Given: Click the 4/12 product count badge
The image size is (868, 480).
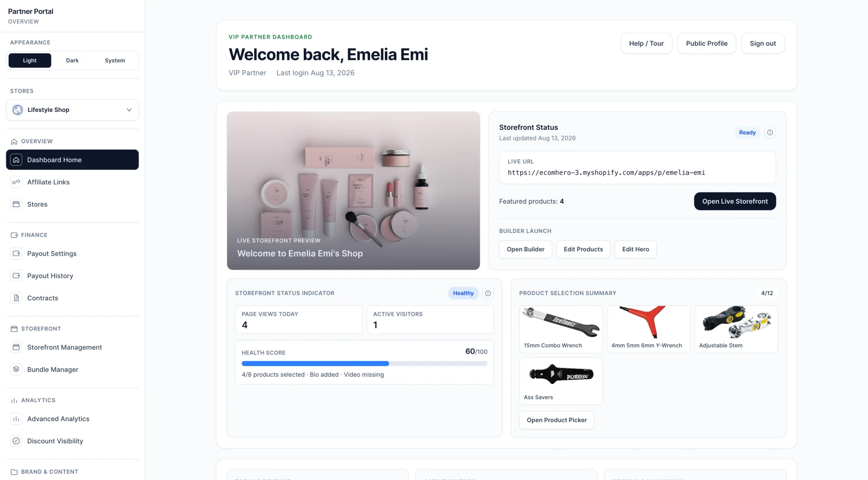Looking at the screenshot, I should 767,293.
